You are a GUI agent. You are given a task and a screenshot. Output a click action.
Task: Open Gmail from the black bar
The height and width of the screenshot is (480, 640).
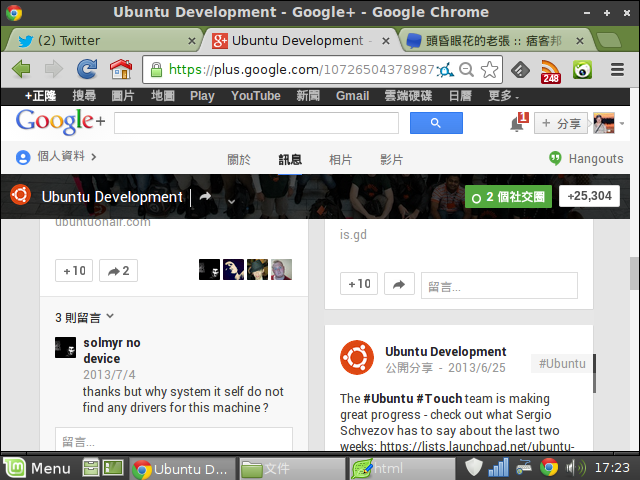point(352,96)
